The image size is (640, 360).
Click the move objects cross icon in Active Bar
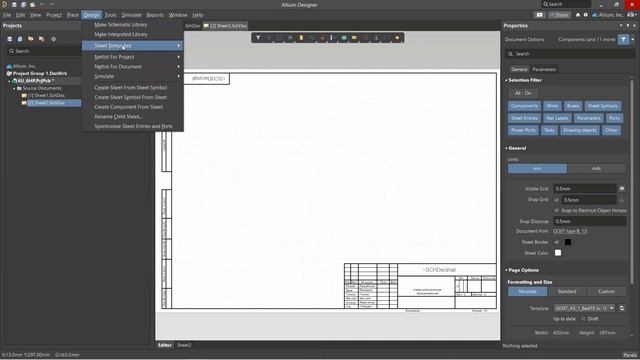pos(269,38)
